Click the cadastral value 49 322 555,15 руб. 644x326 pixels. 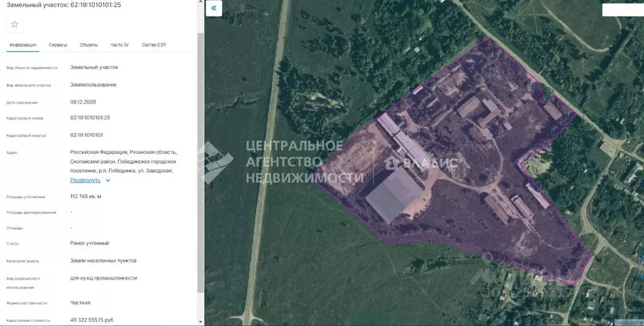(x=92, y=320)
